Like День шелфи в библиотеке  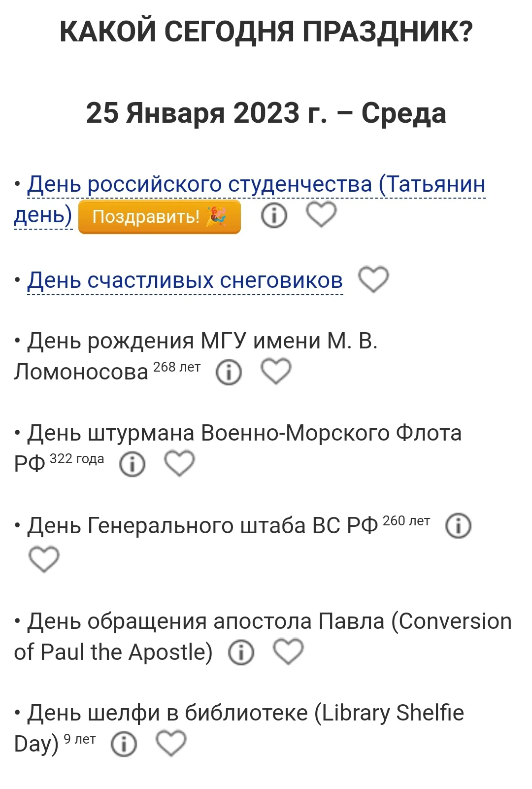tap(171, 743)
